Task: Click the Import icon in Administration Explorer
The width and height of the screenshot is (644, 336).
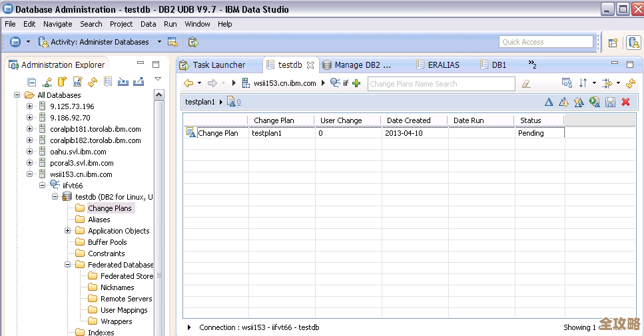Action: (123, 82)
